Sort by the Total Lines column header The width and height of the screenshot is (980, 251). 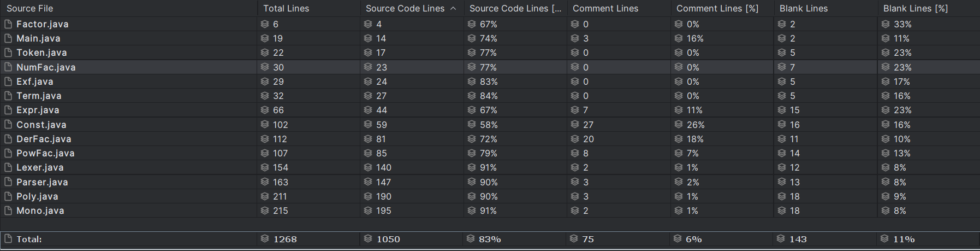point(286,8)
